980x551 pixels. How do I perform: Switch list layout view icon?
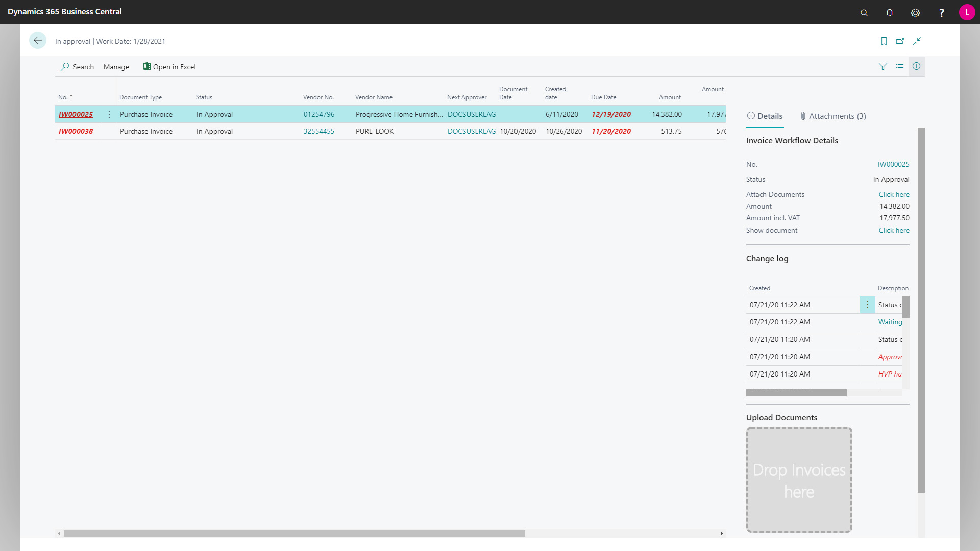tap(899, 67)
